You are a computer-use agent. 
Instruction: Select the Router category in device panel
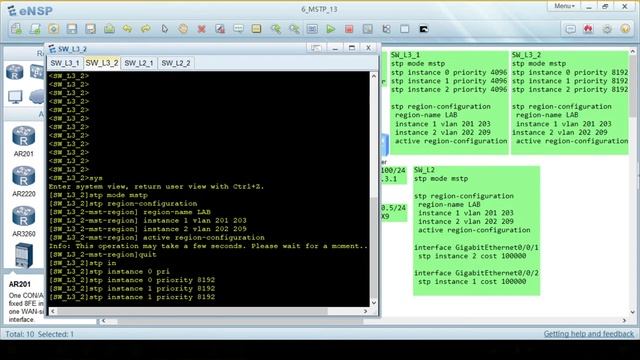pyautogui.click(x=15, y=72)
